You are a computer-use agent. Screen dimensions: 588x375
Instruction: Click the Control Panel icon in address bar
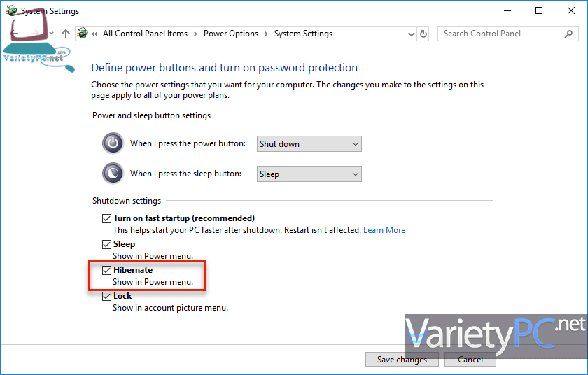pyautogui.click(x=83, y=34)
